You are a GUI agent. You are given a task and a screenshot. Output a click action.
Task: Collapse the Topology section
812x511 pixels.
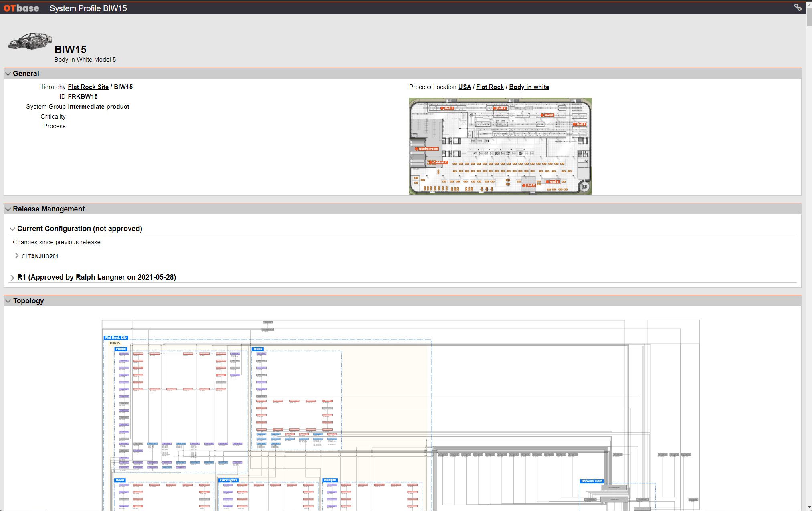click(x=8, y=301)
